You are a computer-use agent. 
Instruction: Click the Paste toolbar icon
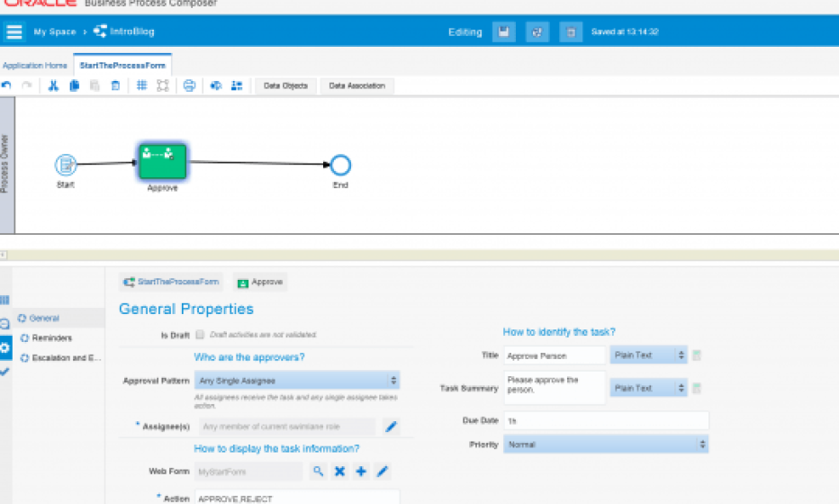tap(95, 85)
